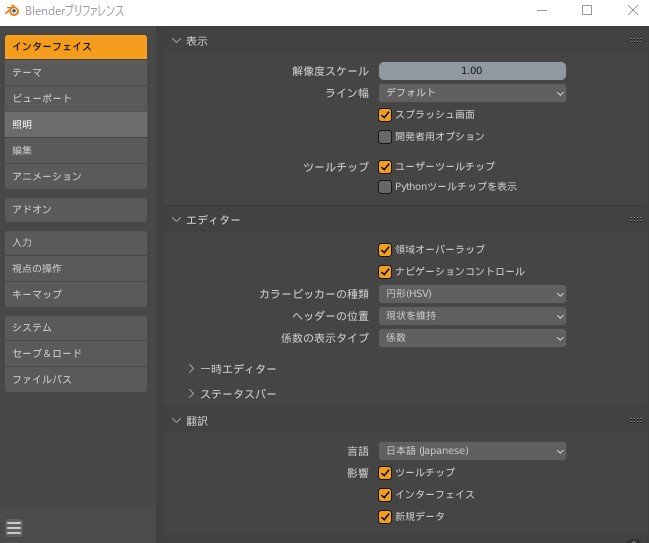Expand ステータスバー subpanel
649x543 pixels.
(191, 394)
